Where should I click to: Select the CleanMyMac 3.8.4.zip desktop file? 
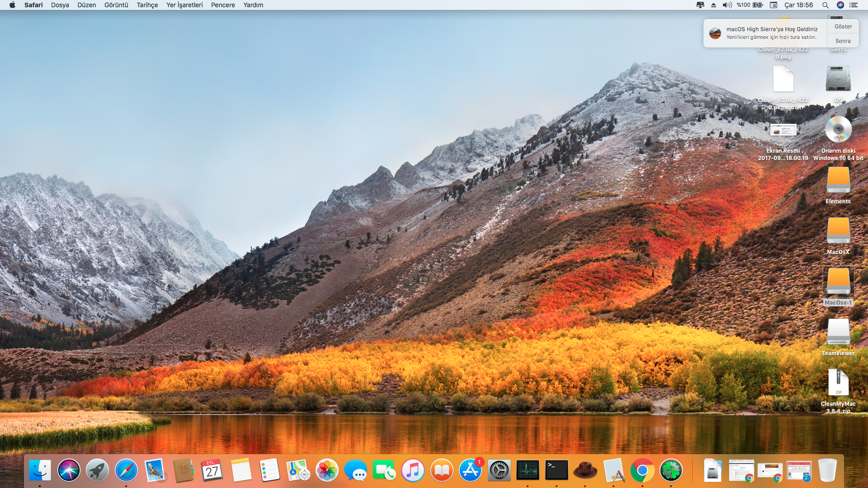838,383
